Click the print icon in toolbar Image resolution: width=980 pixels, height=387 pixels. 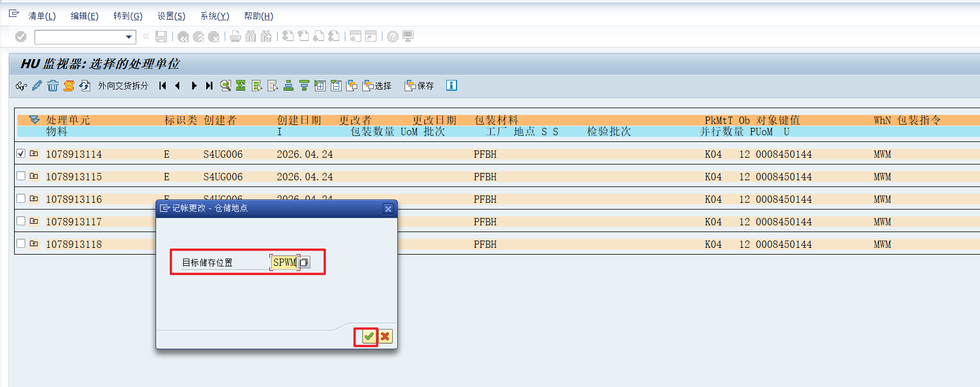pyautogui.click(x=236, y=37)
